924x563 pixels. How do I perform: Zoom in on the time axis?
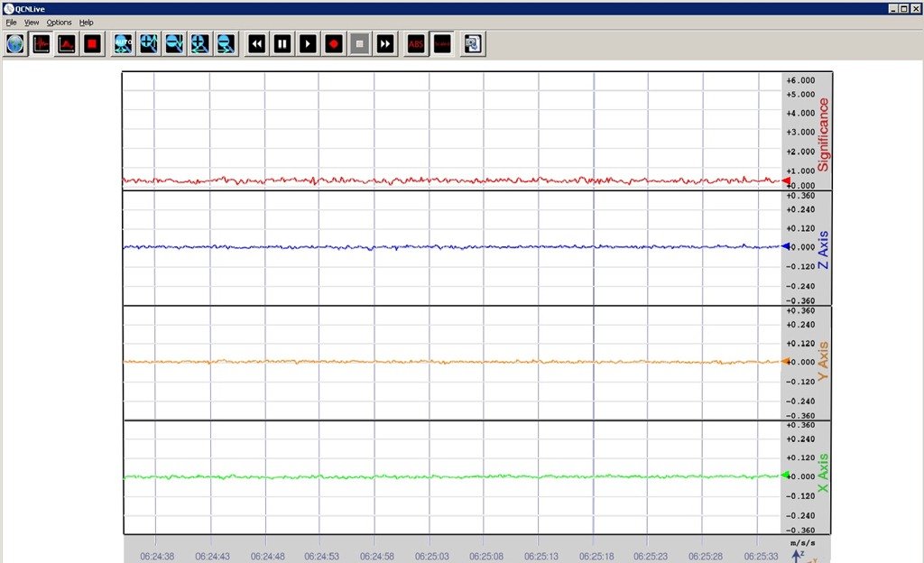[200, 44]
